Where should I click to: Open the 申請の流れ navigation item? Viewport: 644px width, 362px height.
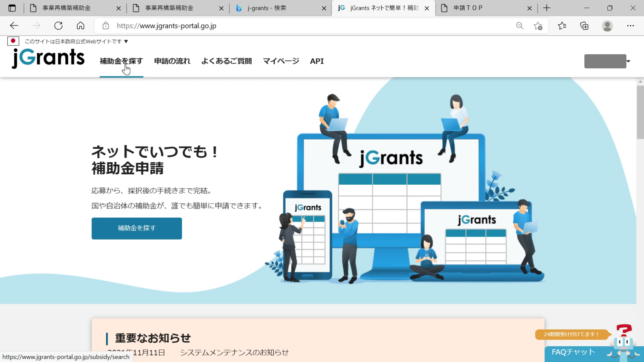click(172, 61)
